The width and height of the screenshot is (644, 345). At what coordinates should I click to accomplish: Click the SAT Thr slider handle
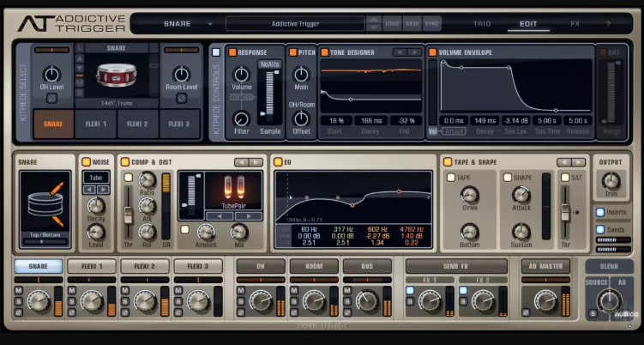566,212
